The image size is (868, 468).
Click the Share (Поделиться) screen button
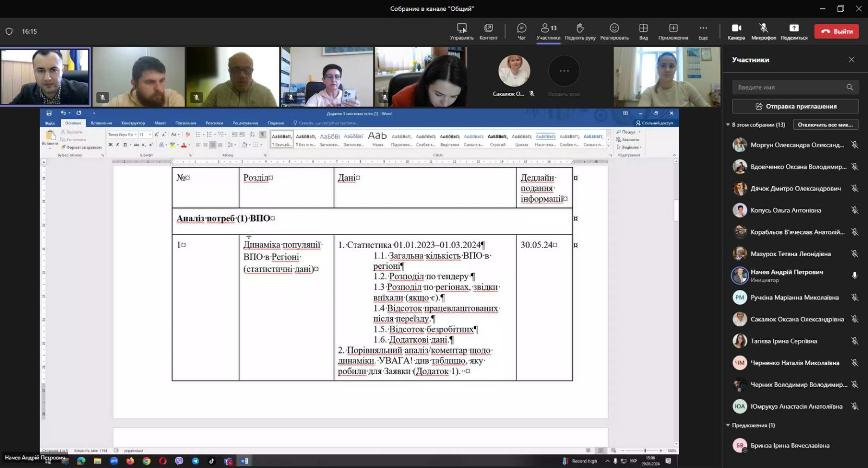point(794,31)
